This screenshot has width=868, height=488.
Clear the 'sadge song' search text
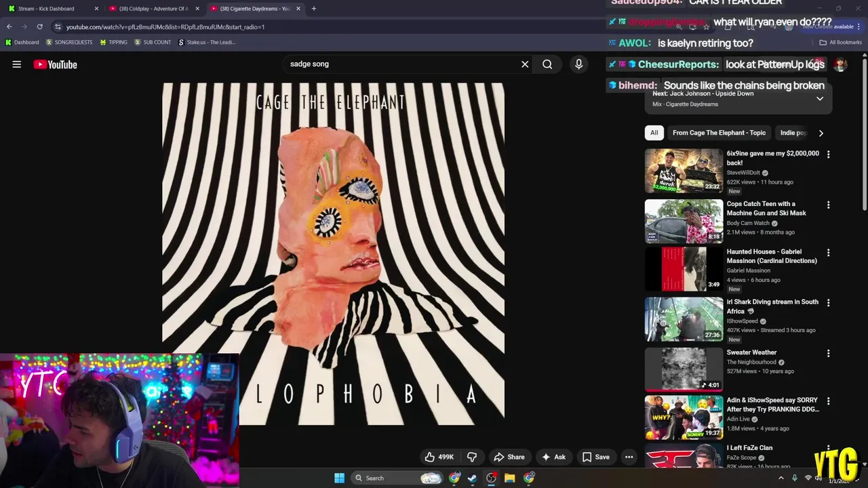[x=525, y=64]
